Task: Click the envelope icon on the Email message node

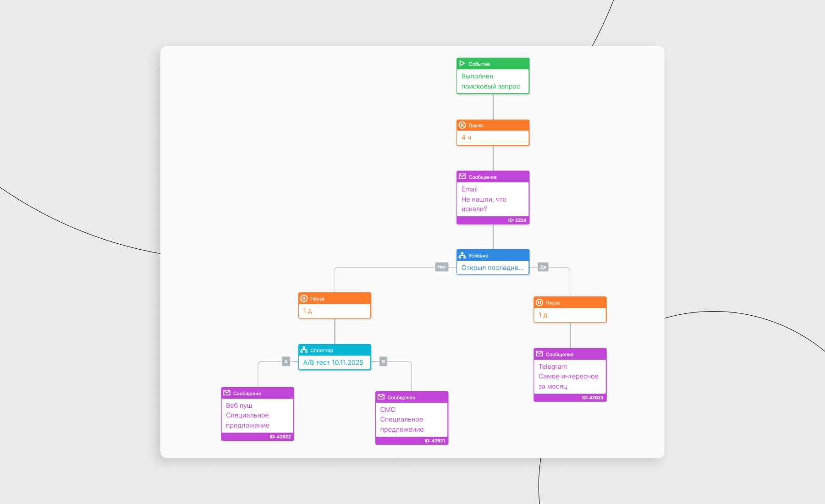Action: [462, 177]
